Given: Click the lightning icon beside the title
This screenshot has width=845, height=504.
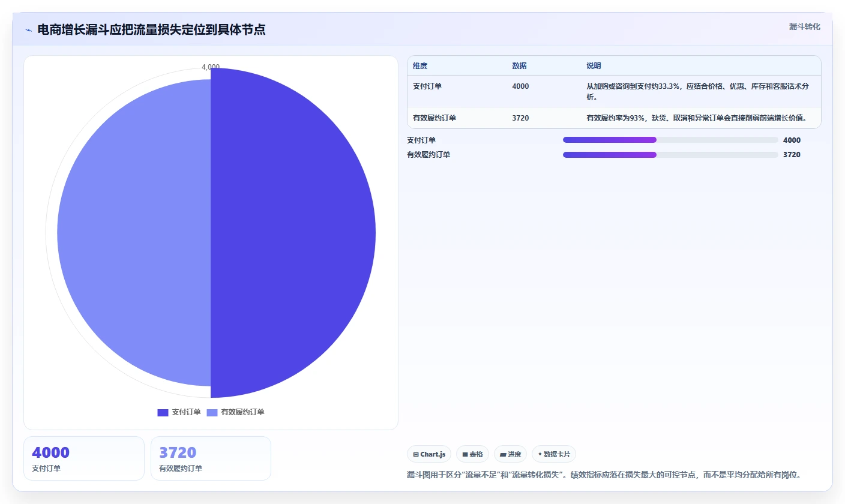Looking at the screenshot, I should [x=28, y=30].
